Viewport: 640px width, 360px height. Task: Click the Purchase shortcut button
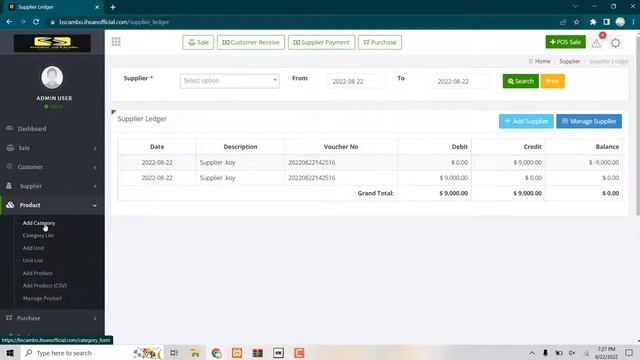point(380,42)
